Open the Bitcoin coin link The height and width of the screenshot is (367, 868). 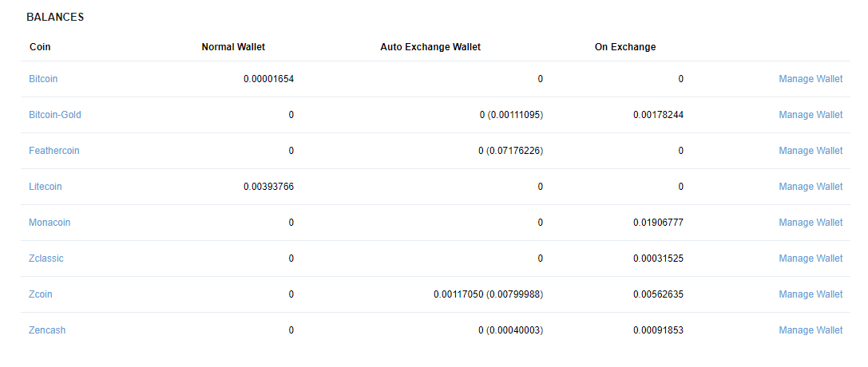click(x=43, y=79)
